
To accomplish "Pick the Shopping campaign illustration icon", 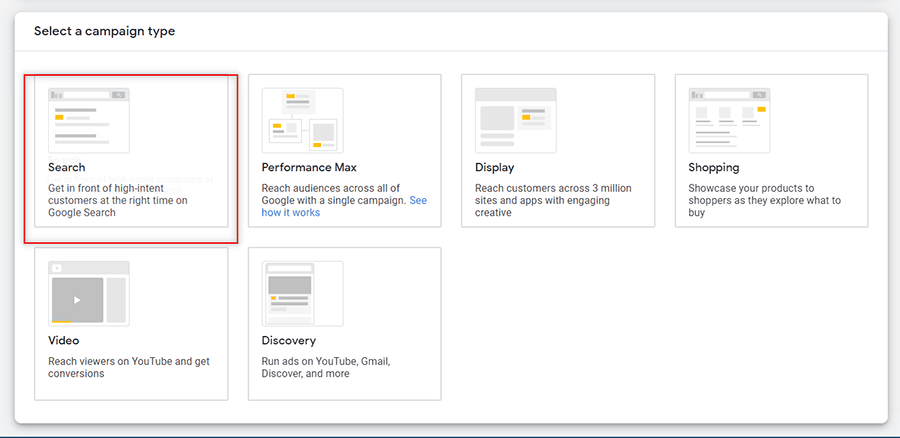I will (x=730, y=121).
